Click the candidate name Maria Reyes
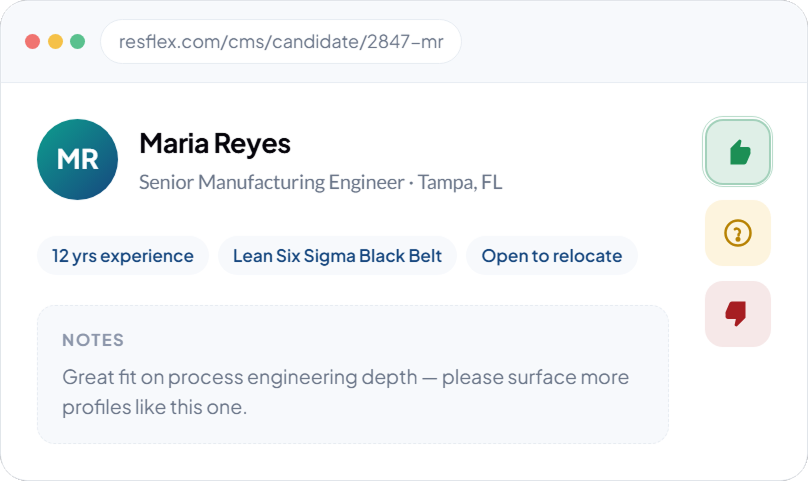 [x=215, y=144]
